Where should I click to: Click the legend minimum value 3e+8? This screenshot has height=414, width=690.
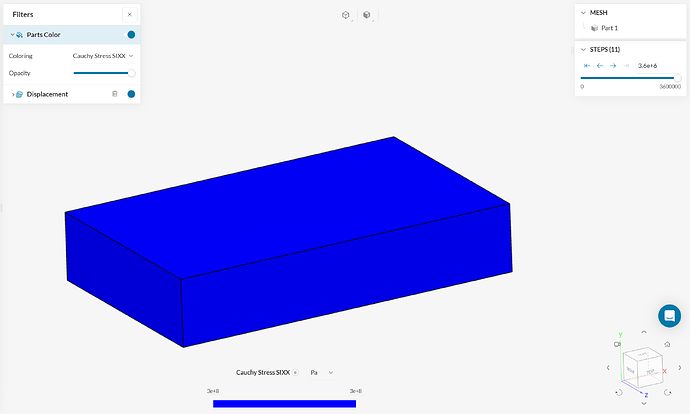(x=213, y=391)
